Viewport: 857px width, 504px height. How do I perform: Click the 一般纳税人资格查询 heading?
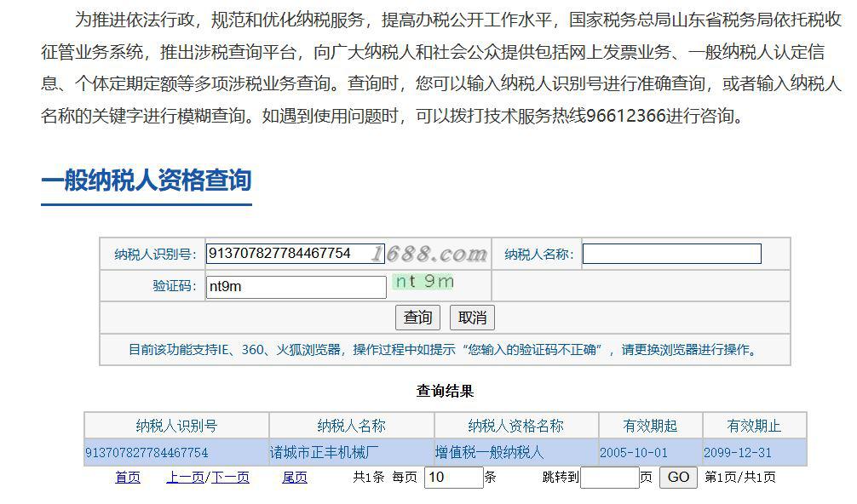tap(147, 180)
